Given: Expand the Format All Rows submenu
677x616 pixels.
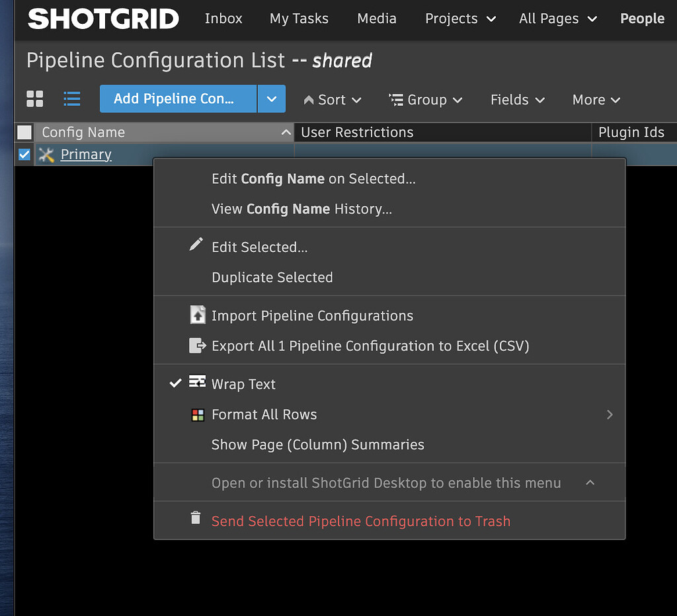Looking at the screenshot, I should point(609,414).
